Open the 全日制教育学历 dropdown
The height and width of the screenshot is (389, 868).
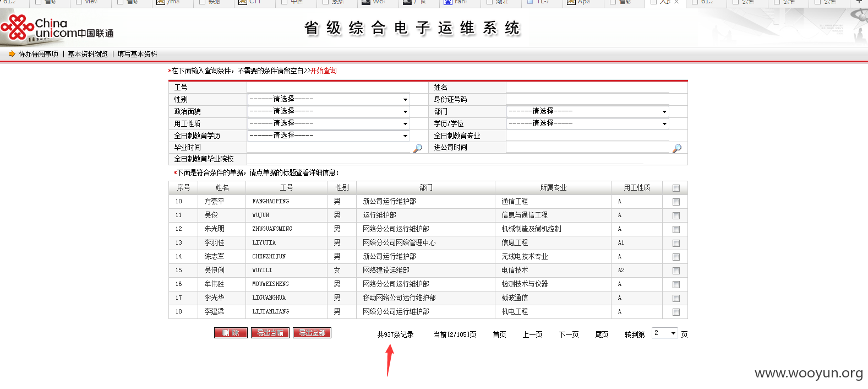tap(329, 136)
